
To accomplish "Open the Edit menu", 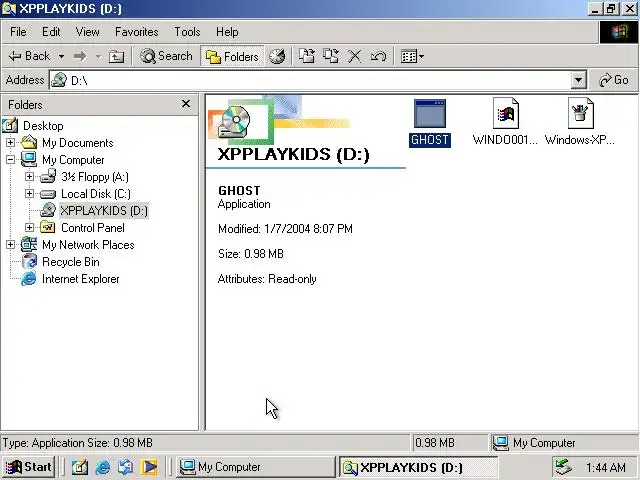I will tap(51, 32).
